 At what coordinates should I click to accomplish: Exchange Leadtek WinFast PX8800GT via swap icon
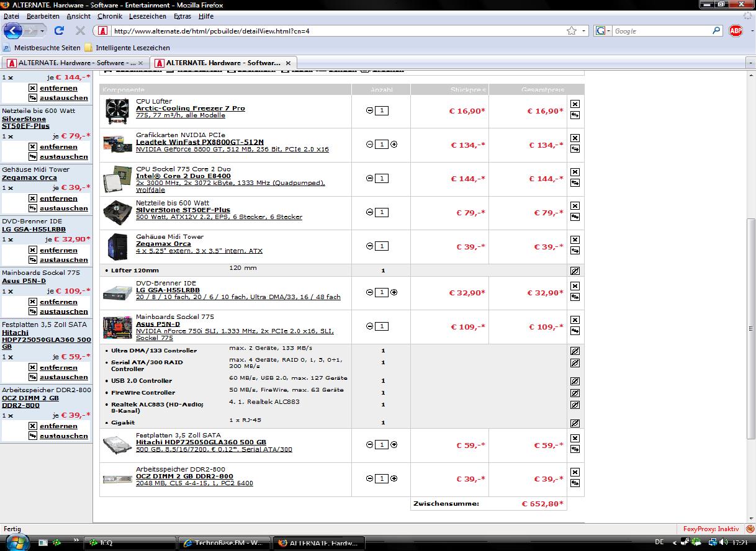[575, 149]
